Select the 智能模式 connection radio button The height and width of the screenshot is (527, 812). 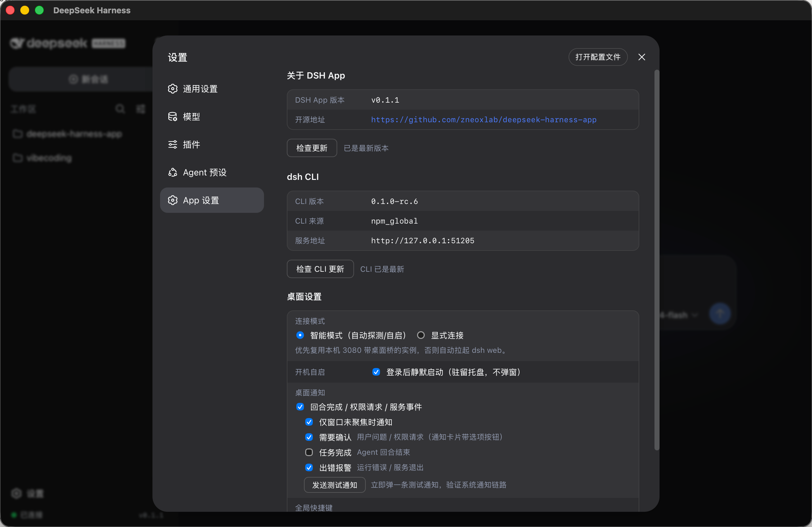[x=300, y=335]
